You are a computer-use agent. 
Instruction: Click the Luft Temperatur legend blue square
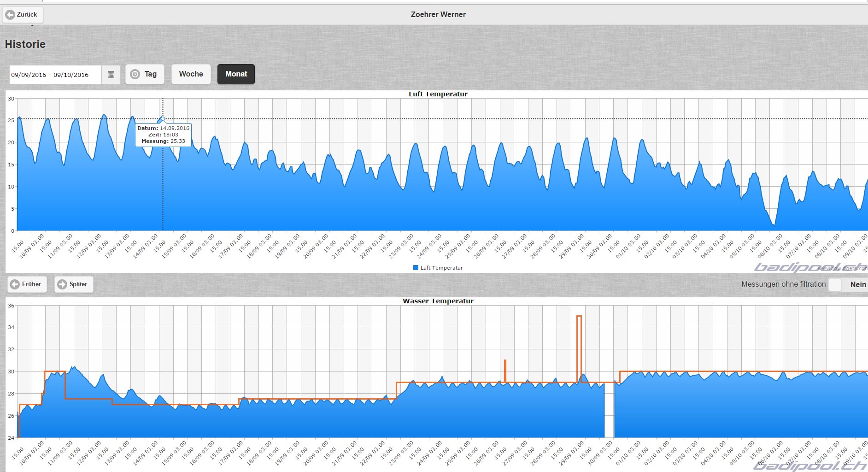coord(416,268)
